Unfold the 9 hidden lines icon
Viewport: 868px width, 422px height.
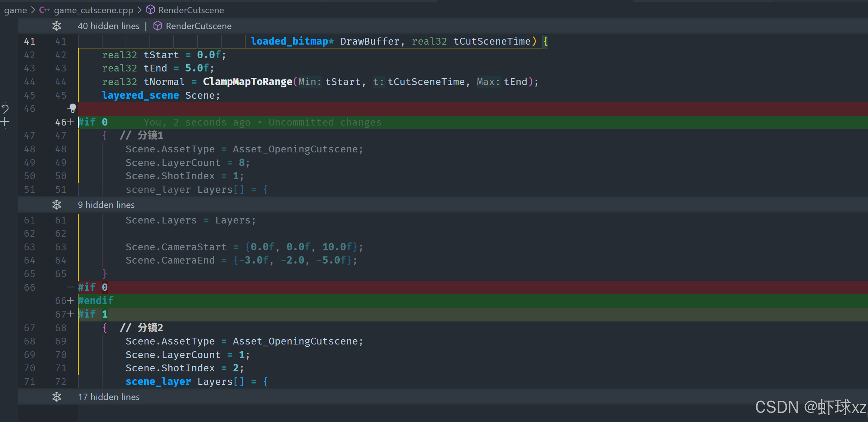pyautogui.click(x=57, y=205)
